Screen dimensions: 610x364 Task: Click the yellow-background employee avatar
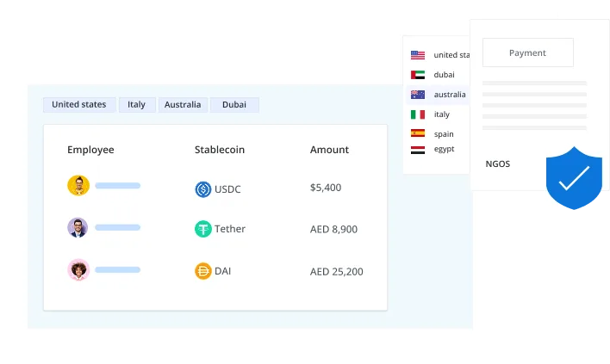coord(78,185)
